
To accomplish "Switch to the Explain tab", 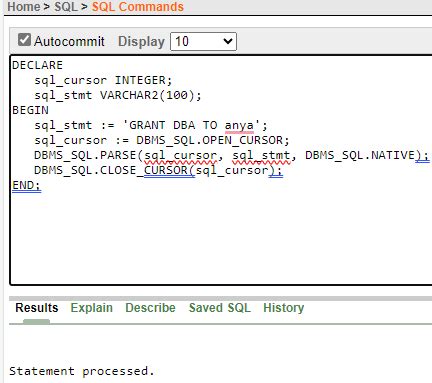I will coord(92,308).
